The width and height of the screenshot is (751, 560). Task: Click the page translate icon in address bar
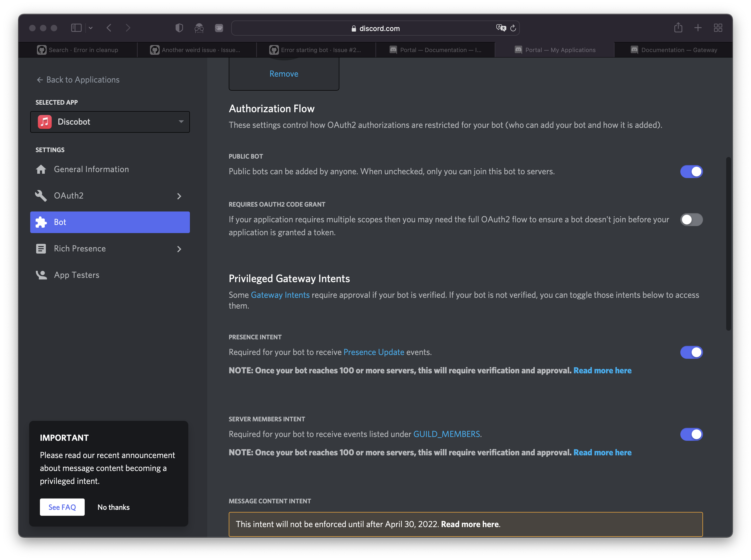[501, 28]
